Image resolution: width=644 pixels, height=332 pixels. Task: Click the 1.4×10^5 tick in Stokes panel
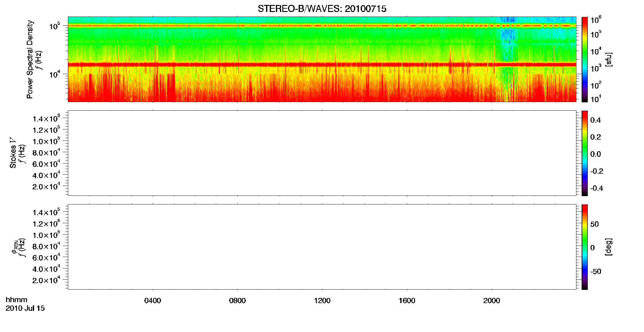point(46,118)
